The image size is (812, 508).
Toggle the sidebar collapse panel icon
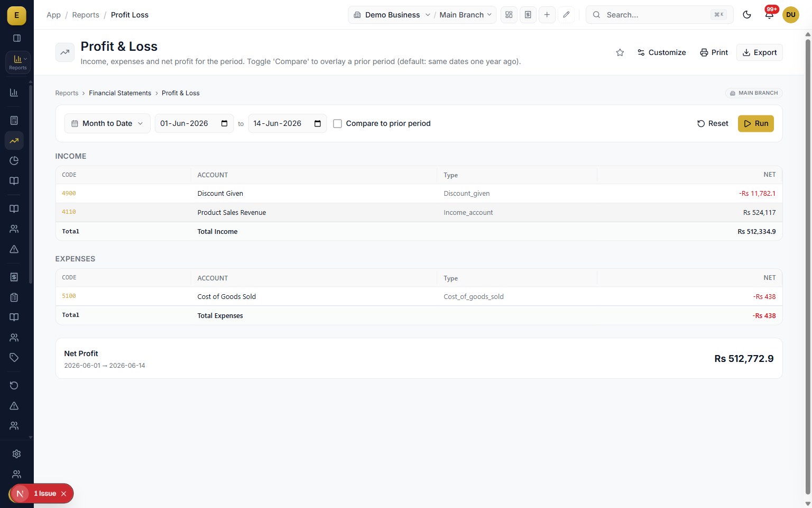17,38
